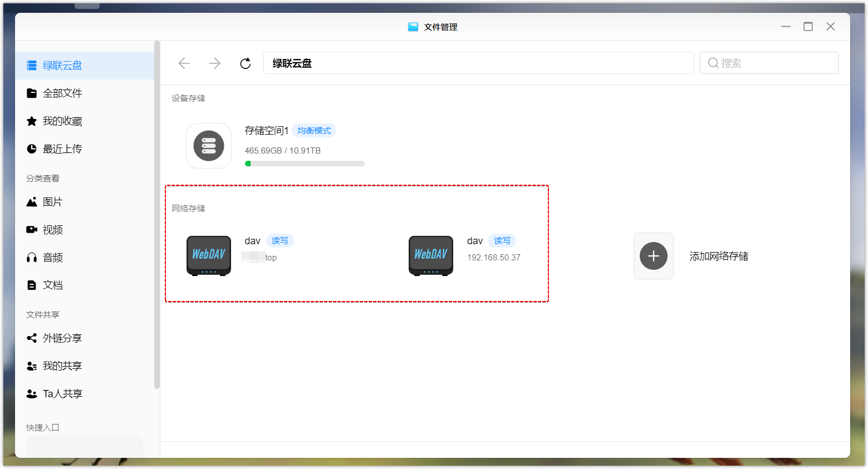Close the 文件管理 window
This screenshot has width=868, height=469.
(830, 27)
